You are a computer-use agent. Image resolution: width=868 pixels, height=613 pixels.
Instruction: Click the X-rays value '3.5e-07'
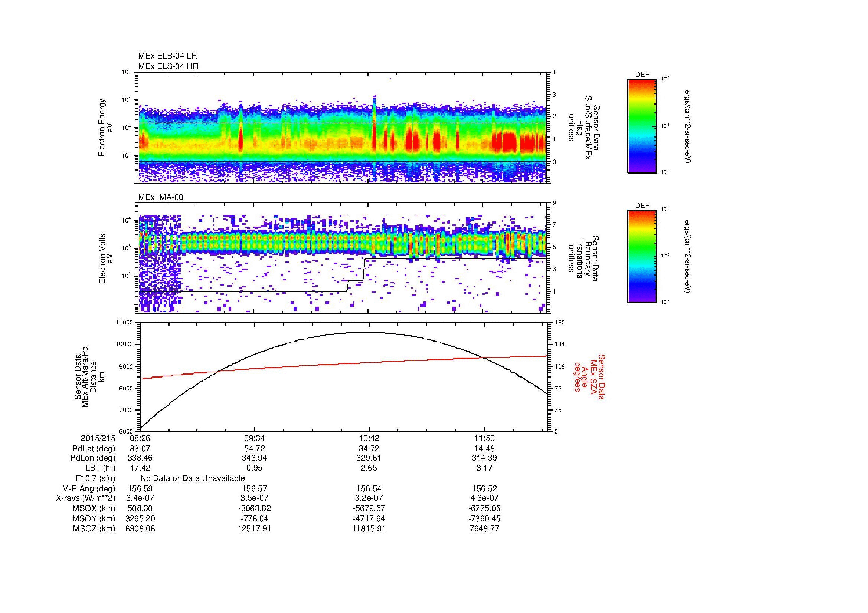(x=255, y=498)
